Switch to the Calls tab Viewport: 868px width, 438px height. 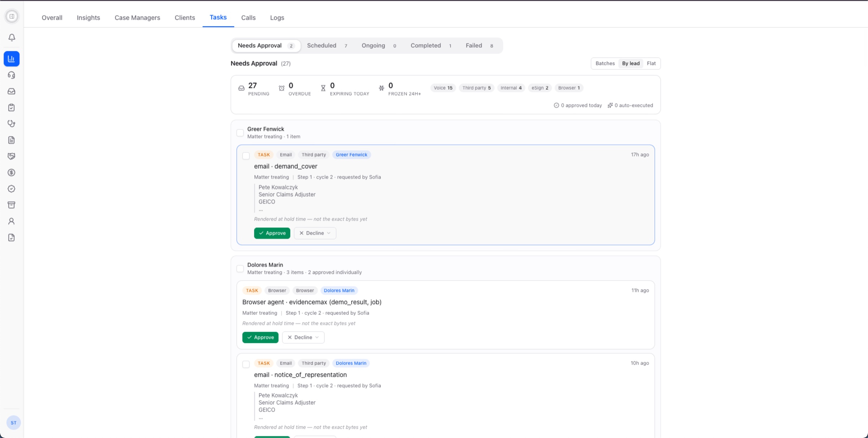(x=248, y=18)
